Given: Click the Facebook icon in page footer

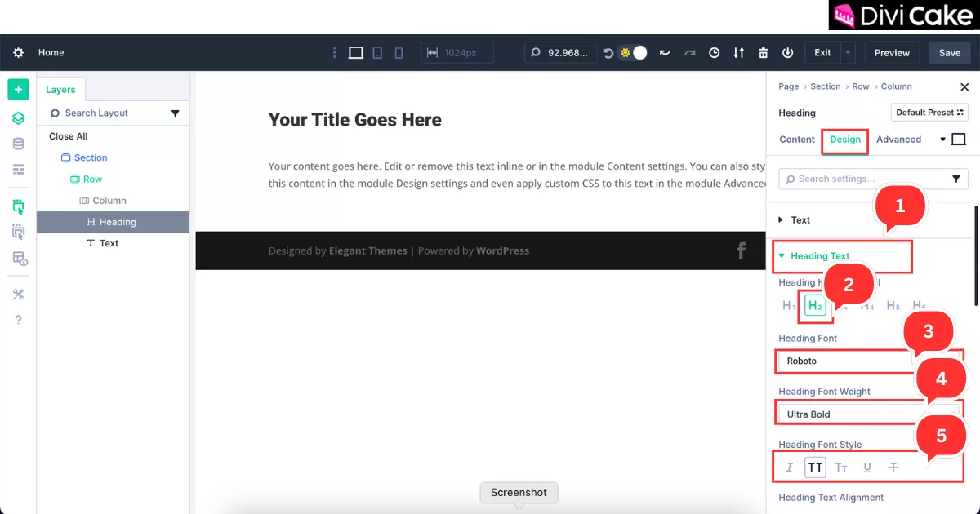Looking at the screenshot, I should click(x=742, y=250).
